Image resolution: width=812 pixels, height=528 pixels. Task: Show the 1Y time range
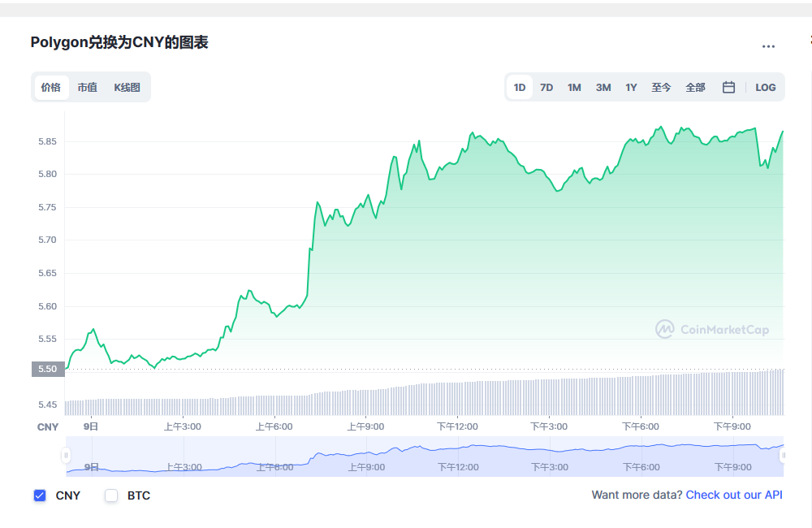pyautogui.click(x=631, y=88)
